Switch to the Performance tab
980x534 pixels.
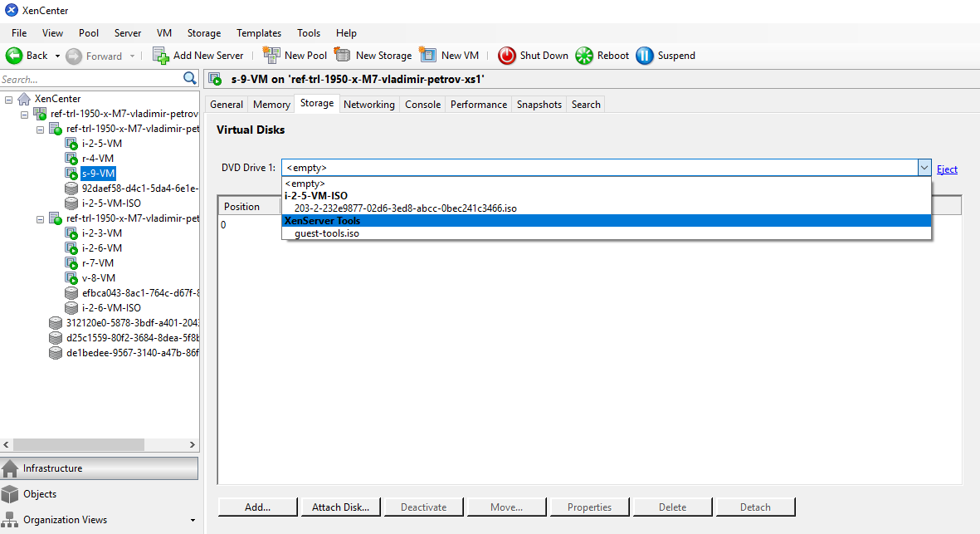[x=479, y=105]
